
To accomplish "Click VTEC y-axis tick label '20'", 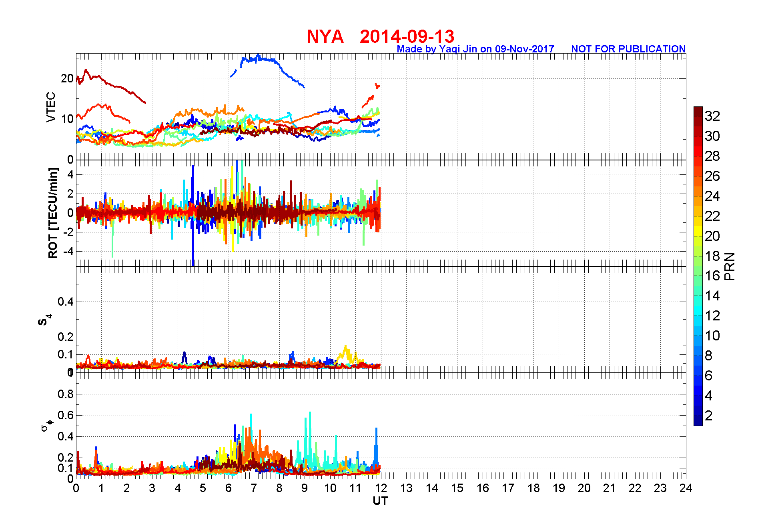I will tap(67, 78).
